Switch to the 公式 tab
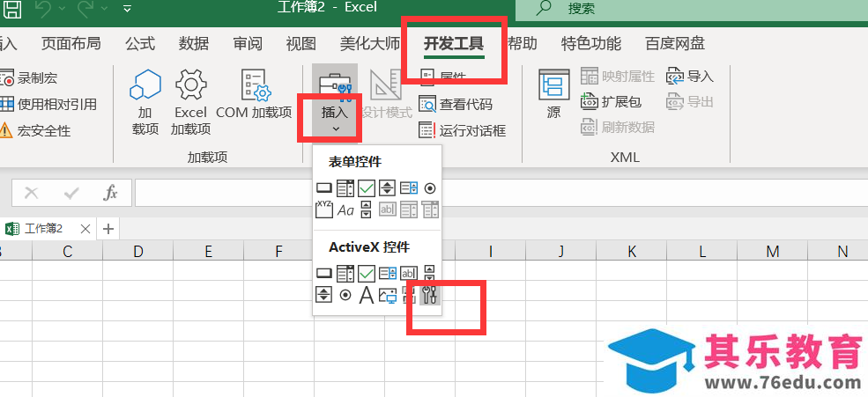This screenshot has height=397, width=868. [x=140, y=43]
